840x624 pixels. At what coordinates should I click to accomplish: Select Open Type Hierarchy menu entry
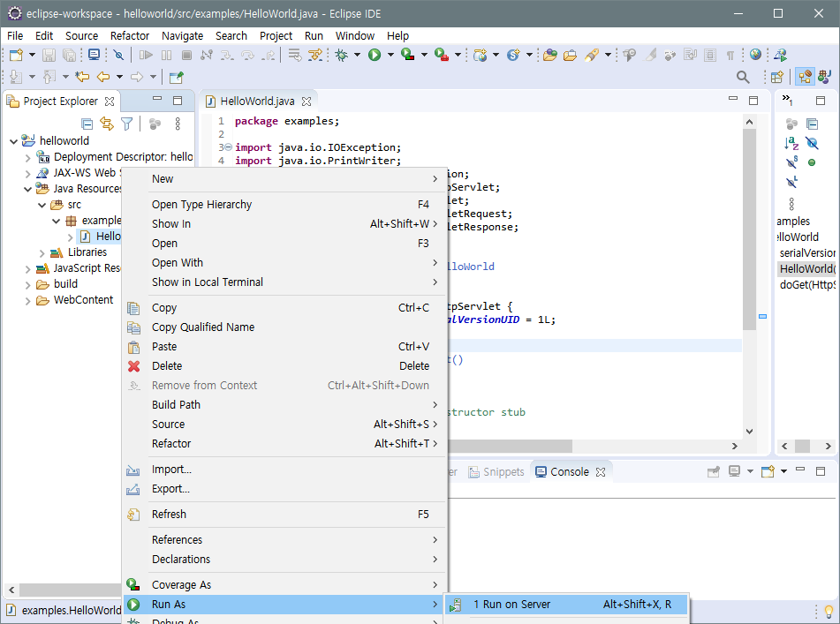284,205
